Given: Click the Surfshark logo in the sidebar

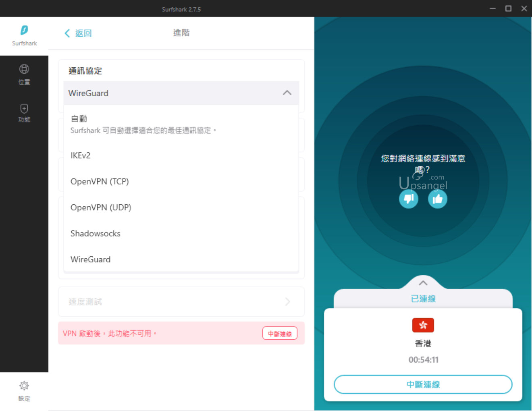Looking at the screenshot, I should point(24,30).
